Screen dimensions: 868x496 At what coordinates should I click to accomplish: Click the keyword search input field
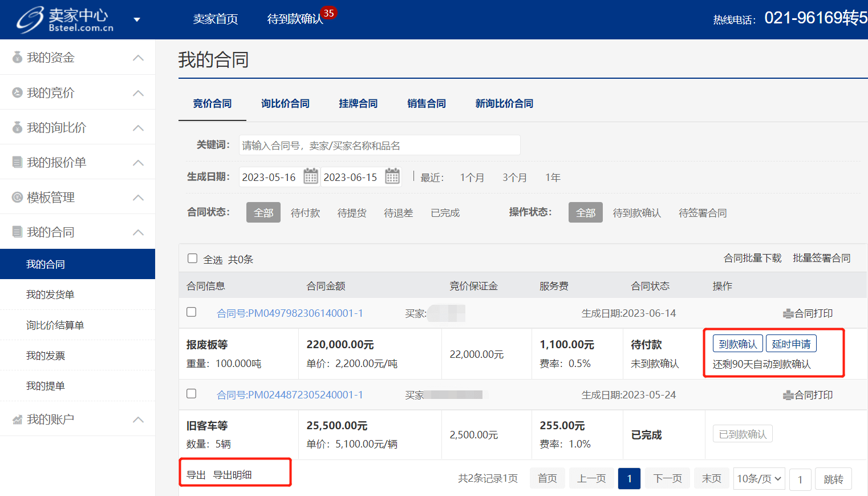[x=379, y=146]
